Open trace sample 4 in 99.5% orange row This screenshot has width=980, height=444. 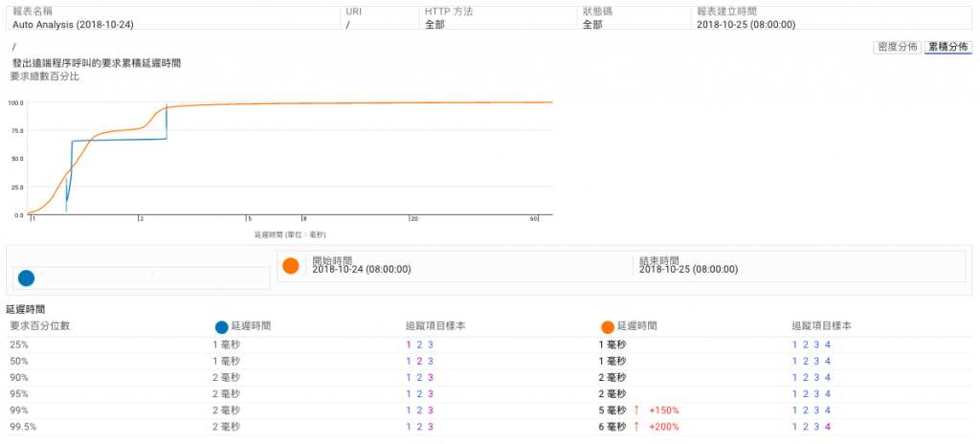point(828,427)
